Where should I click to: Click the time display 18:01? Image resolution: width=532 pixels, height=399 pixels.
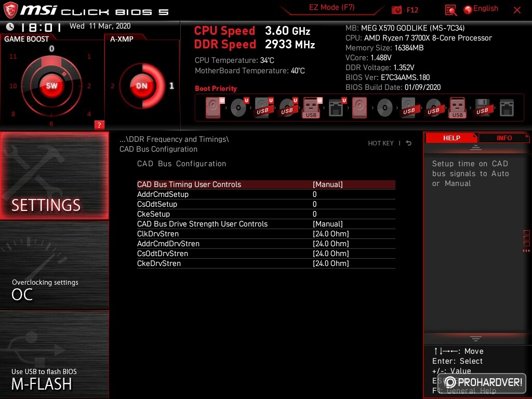[x=41, y=27]
